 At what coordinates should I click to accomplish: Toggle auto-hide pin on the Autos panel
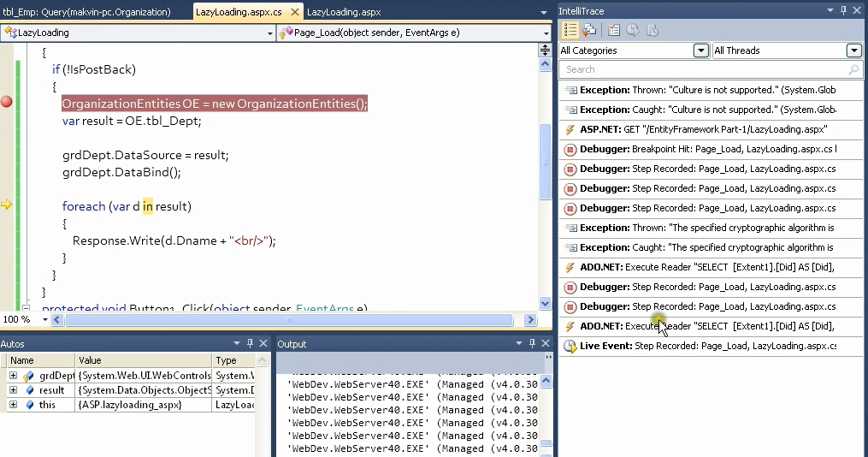click(251, 343)
